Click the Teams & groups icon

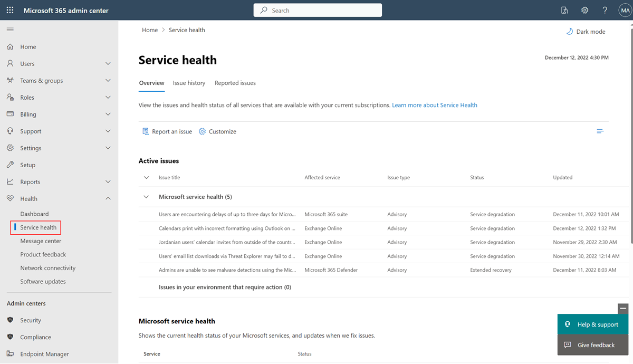pos(10,81)
